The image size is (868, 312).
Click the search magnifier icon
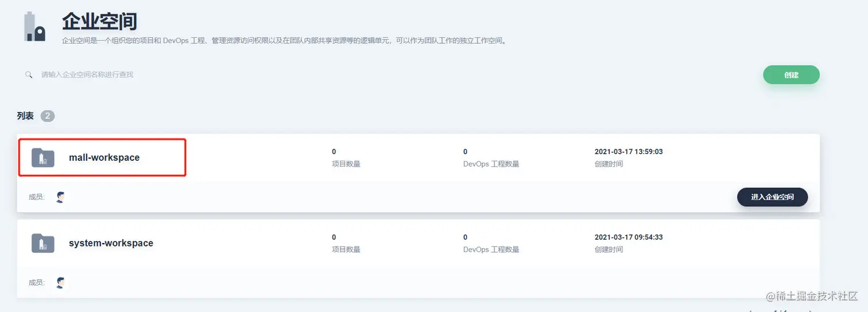click(x=29, y=75)
